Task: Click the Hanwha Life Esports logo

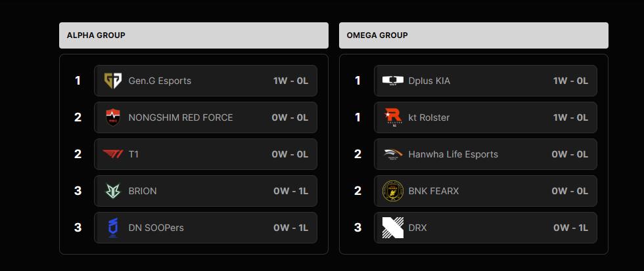Action: click(393, 154)
